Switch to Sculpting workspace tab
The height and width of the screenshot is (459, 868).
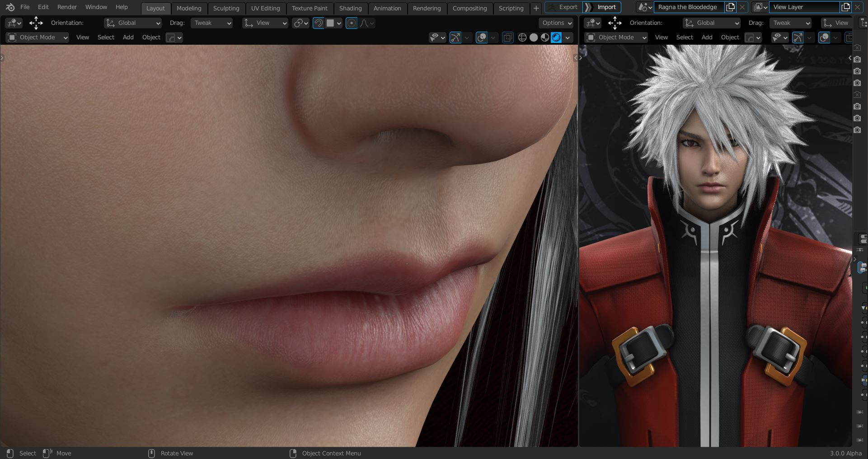click(x=226, y=8)
